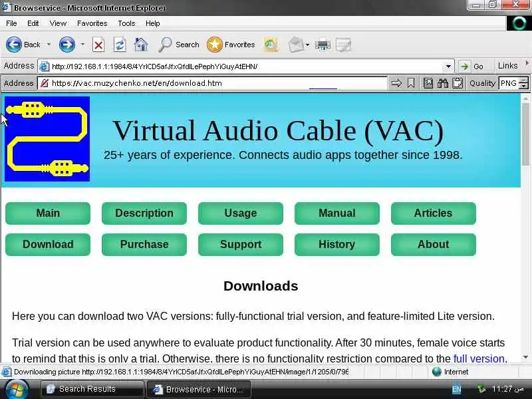The height and width of the screenshot is (399, 532).
Task: Follow the 'full version' link
Action: click(479, 358)
